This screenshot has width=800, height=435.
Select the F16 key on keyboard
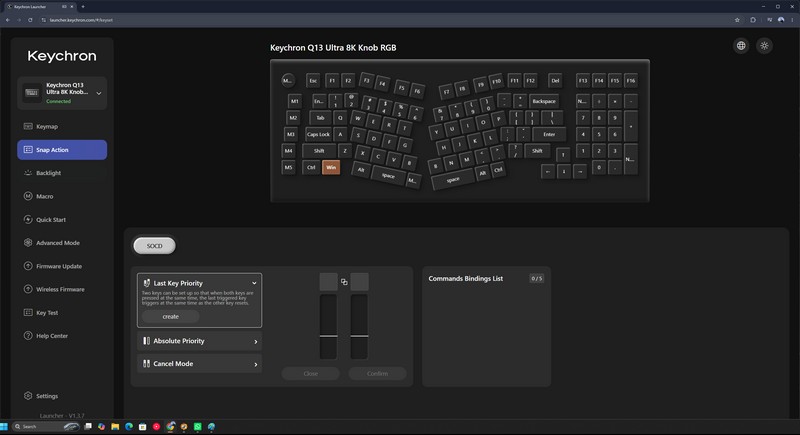(x=631, y=80)
